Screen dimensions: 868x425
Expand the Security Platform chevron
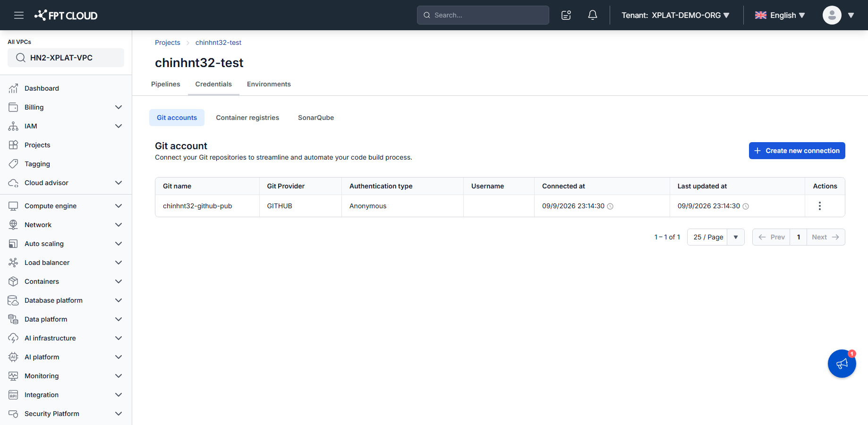click(x=119, y=414)
